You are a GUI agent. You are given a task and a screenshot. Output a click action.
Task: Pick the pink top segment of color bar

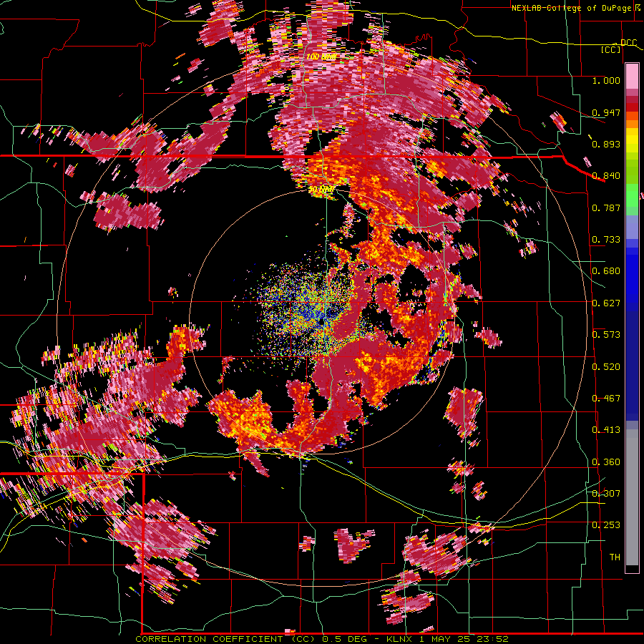tap(632, 76)
